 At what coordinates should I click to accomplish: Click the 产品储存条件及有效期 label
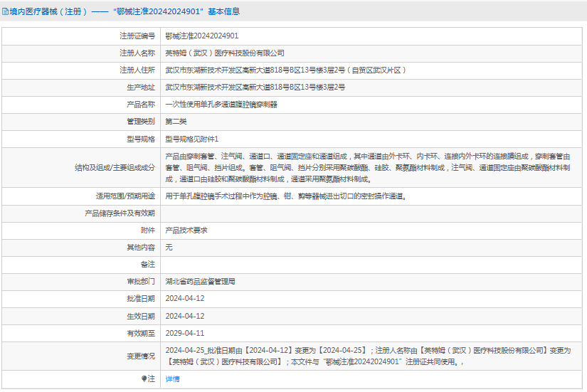pyautogui.click(x=120, y=213)
